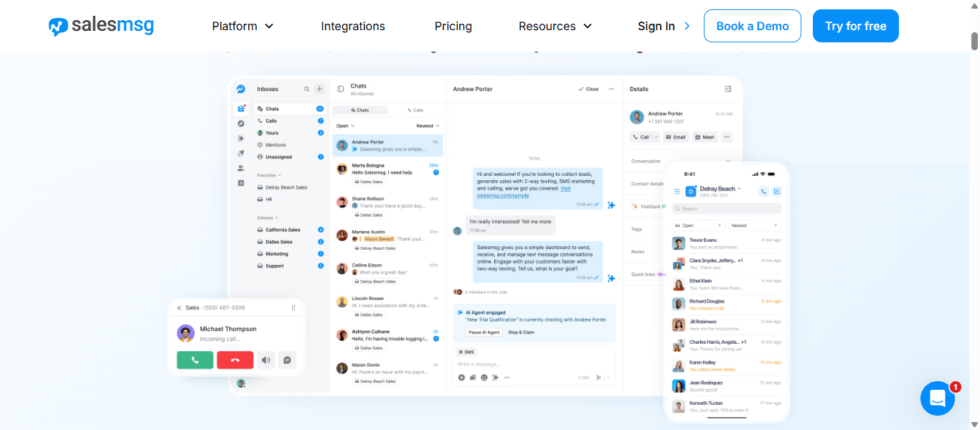Switch to the Calls tab
Screen dimensions: 980x430
point(415,110)
